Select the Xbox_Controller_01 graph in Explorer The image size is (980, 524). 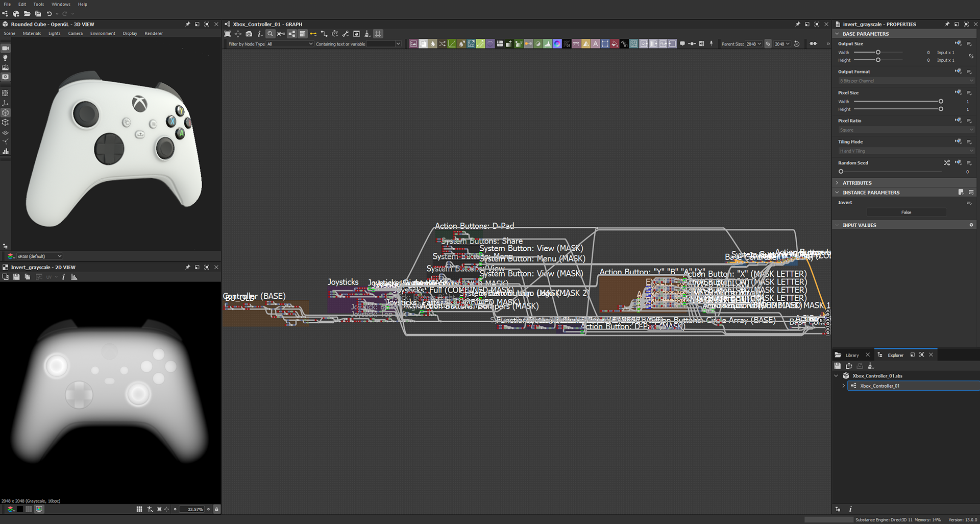pyautogui.click(x=914, y=386)
